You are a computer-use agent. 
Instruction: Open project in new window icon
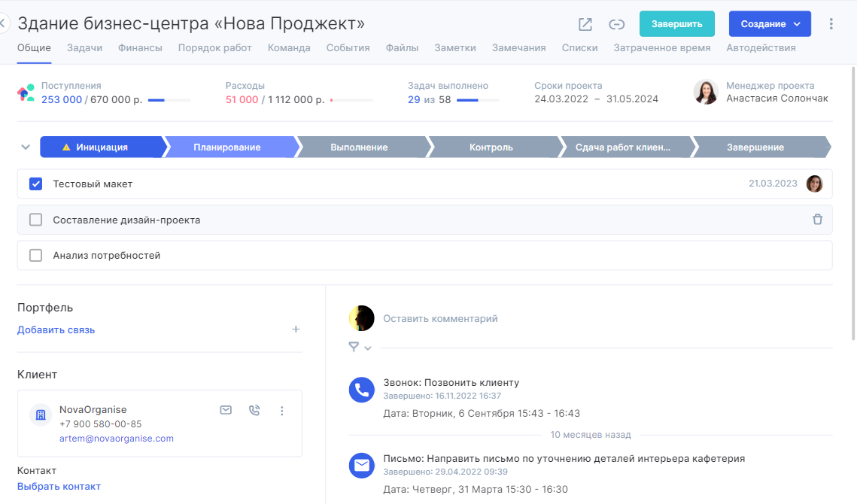coord(585,24)
